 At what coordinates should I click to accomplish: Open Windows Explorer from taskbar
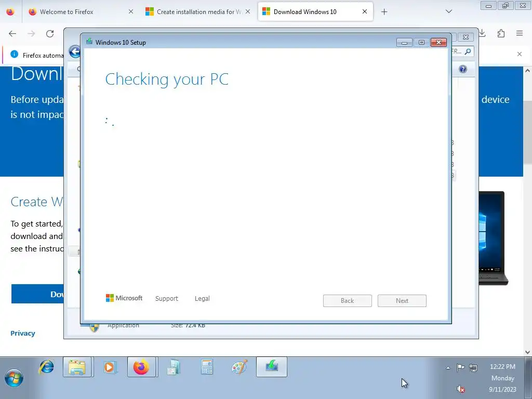click(x=77, y=367)
